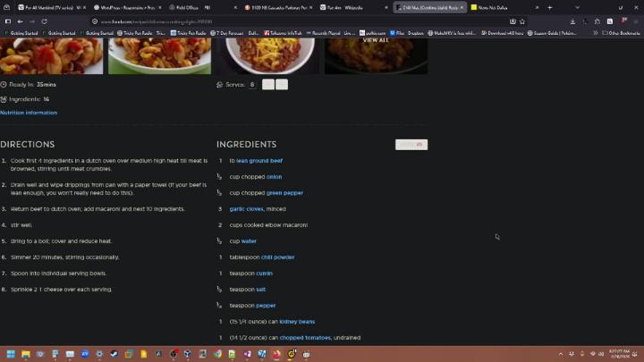Open the water ingredient link
Screen dimensions: 644x362
tap(249, 241)
